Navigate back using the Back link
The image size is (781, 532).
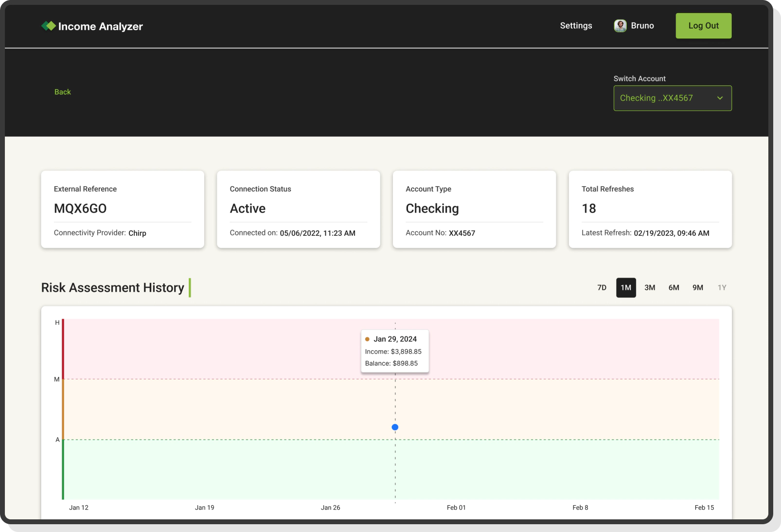(x=62, y=91)
